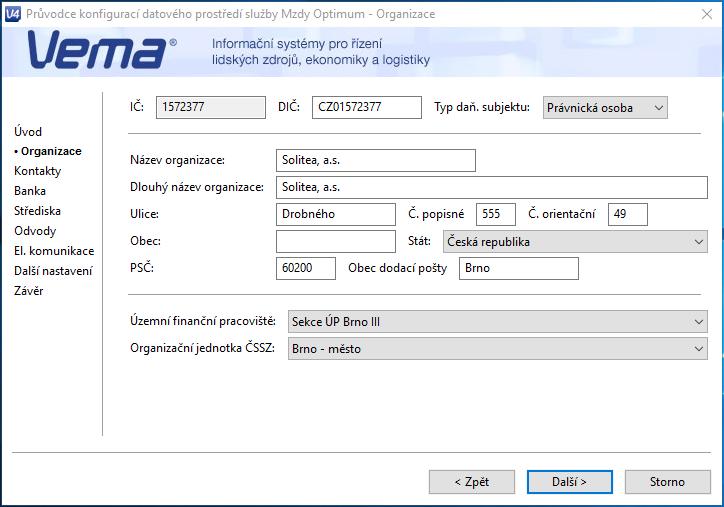Click the Dlouhý název organizace field
The image size is (724, 507).
(491, 187)
